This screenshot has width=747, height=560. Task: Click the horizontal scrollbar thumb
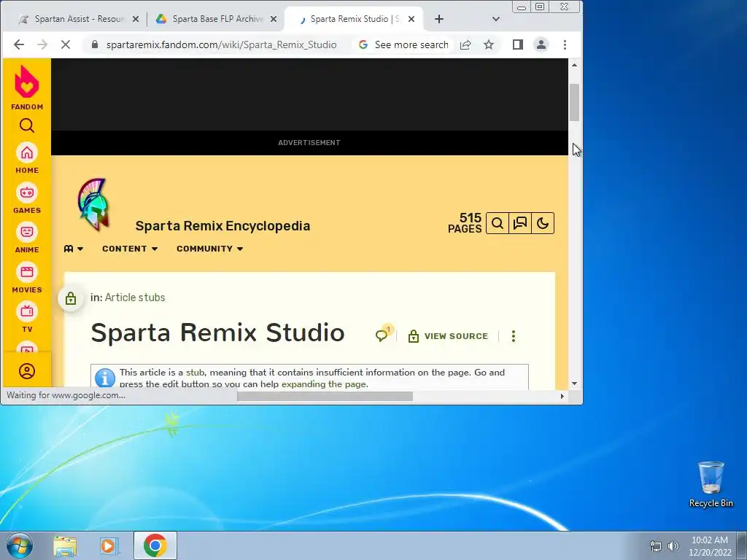coord(325,396)
